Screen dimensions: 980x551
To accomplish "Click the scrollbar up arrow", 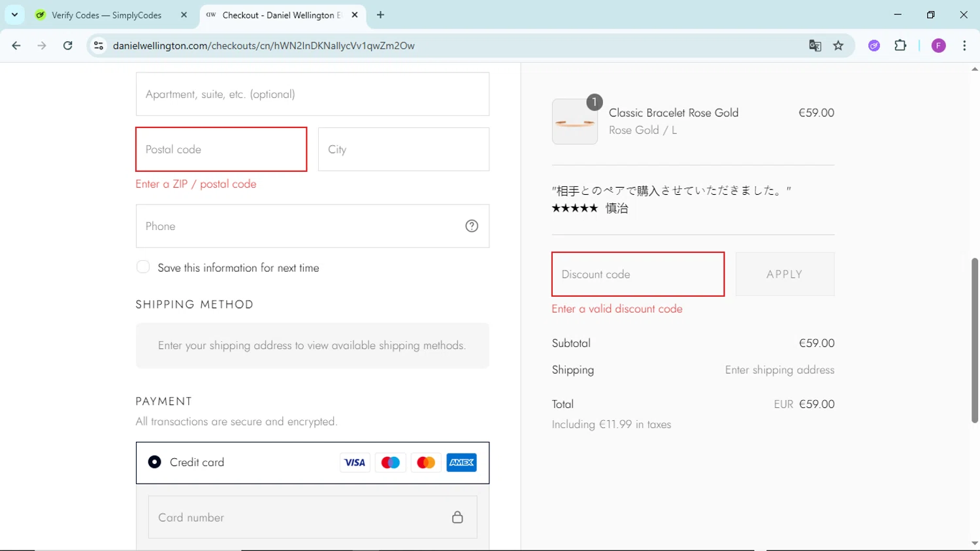I will click(x=975, y=69).
